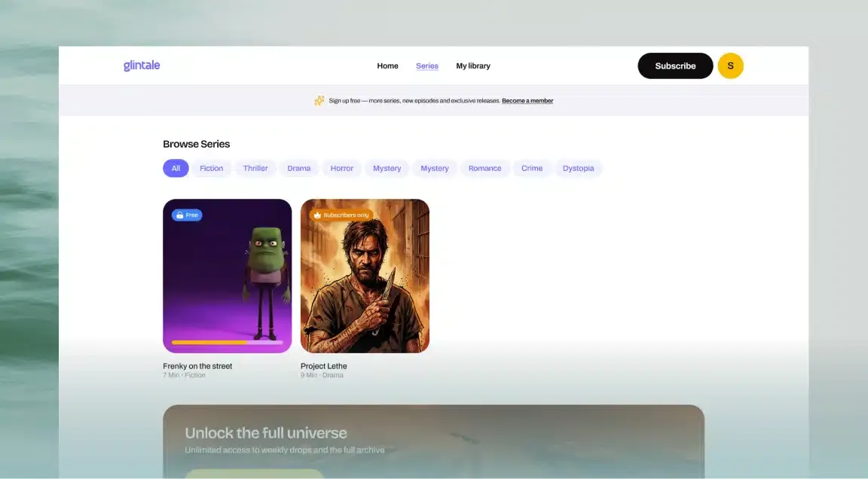The image size is (868, 479).
Task: Click the Unlock the full universe heading
Action: tap(266, 433)
